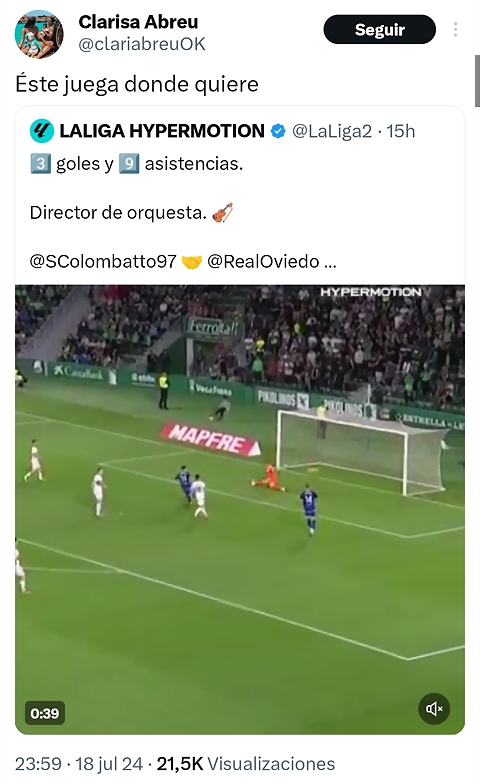The width and height of the screenshot is (480, 784).
Task: Open the three-dot more options menu
Action: pyautogui.click(x=455, y=30)
